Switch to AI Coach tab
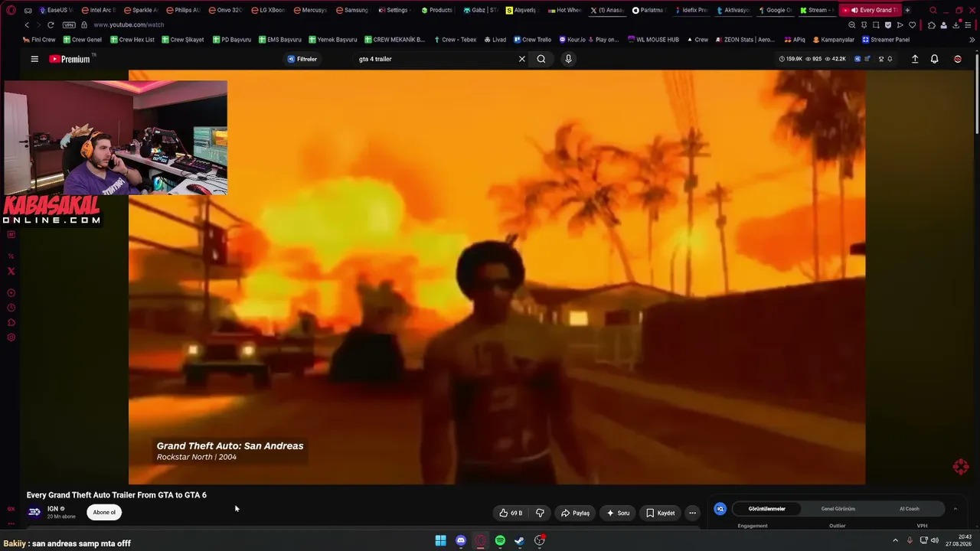Viewport: 980px width, 551px height. click(x=910, y=509)
